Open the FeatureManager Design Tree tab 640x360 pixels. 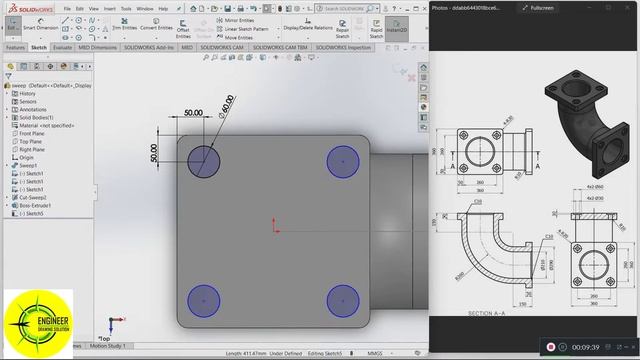pos(11,66)
